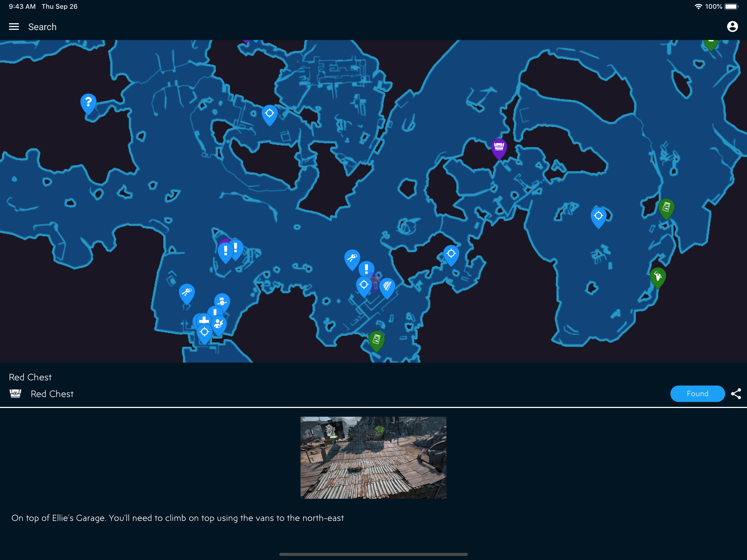Screen dimensions: 747x560
Task: Share the Red Chest location
Action: coord(736,393)
